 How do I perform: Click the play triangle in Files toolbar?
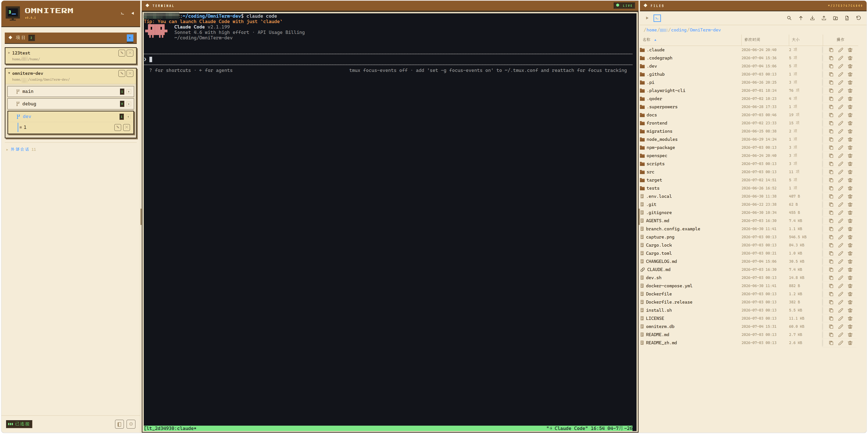[x=647, y=18]
